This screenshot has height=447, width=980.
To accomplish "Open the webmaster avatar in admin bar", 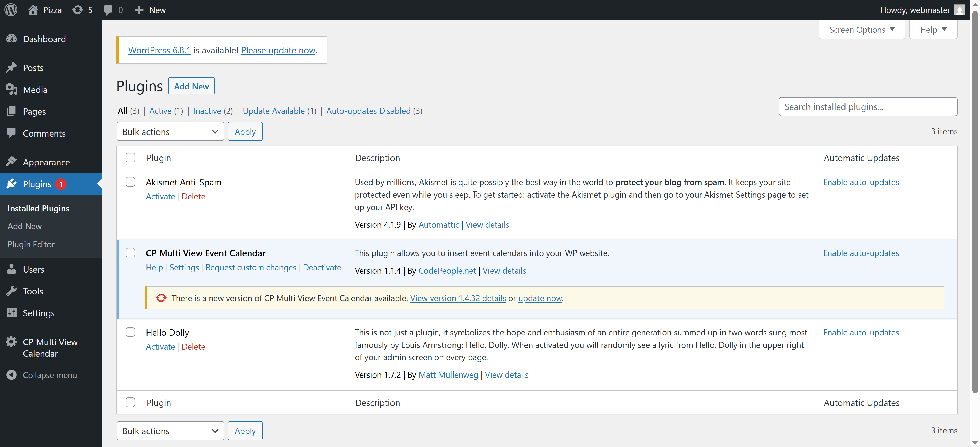I will click(960, 10).
